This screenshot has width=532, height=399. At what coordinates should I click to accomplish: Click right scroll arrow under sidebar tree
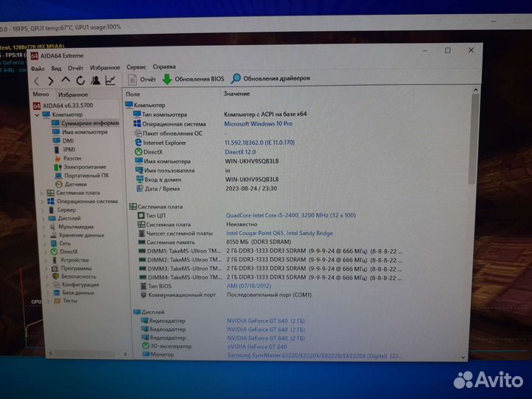pos(125,354)
